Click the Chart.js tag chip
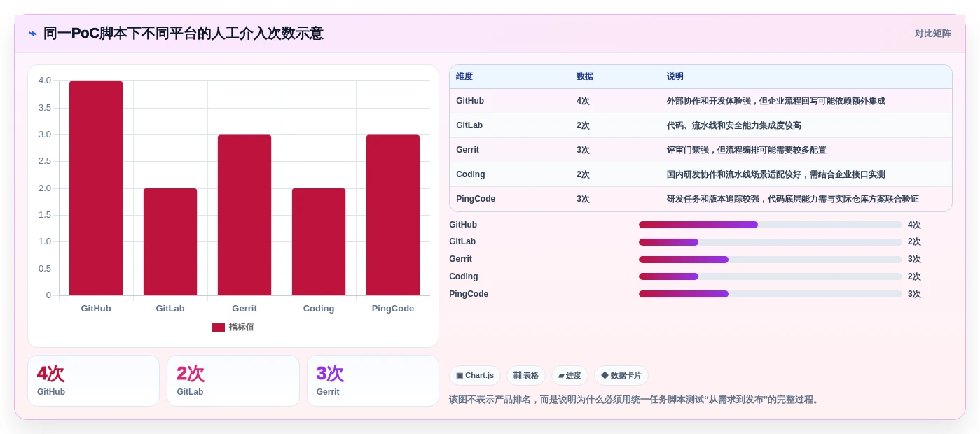980x434 pixels. click(475, 376)
